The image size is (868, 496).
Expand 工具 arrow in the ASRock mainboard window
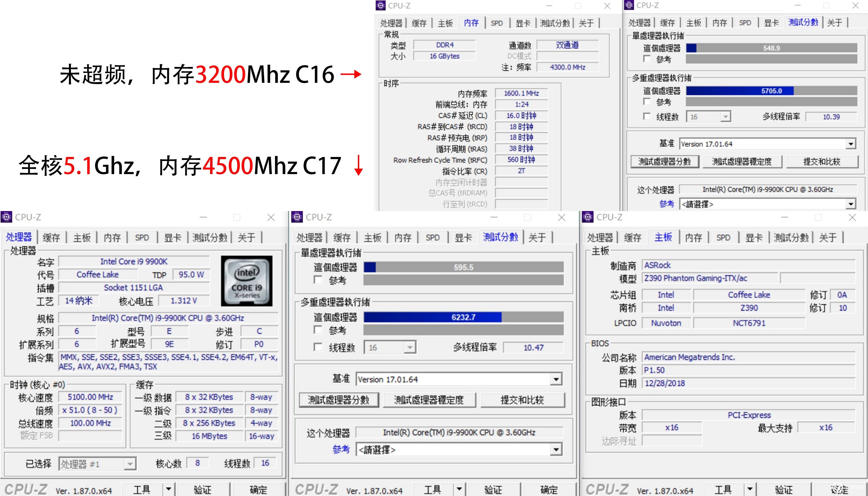750,489
